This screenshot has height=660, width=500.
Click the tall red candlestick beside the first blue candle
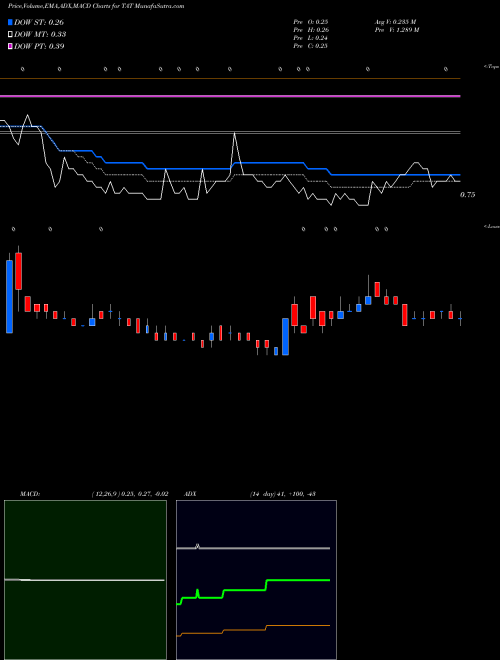[x=19, y=271]
